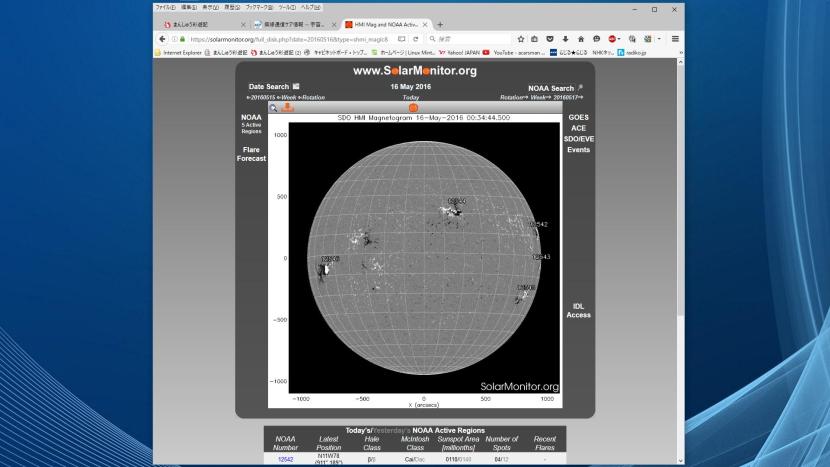Click the Date Search link
The image size is (830, 467).
[x=269, y=86]
